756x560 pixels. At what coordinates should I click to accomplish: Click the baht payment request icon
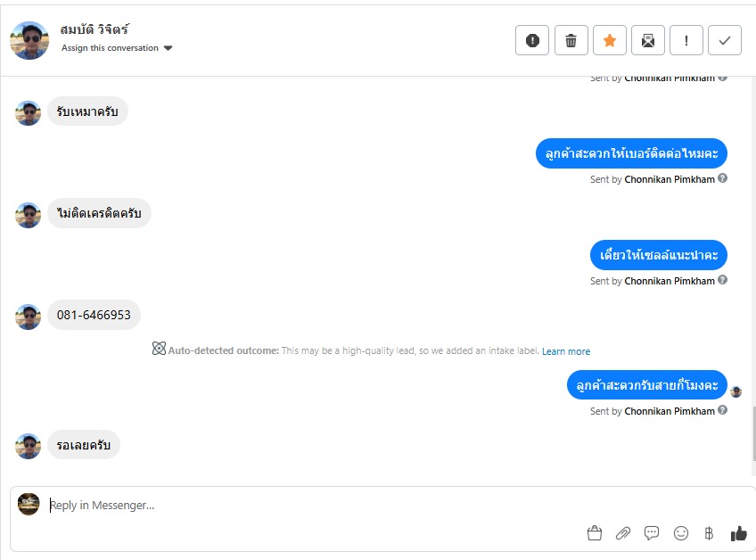click(x=709, y=533)
